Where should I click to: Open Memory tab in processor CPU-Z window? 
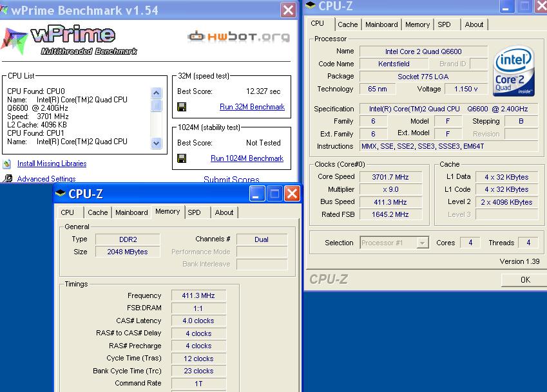417,24
